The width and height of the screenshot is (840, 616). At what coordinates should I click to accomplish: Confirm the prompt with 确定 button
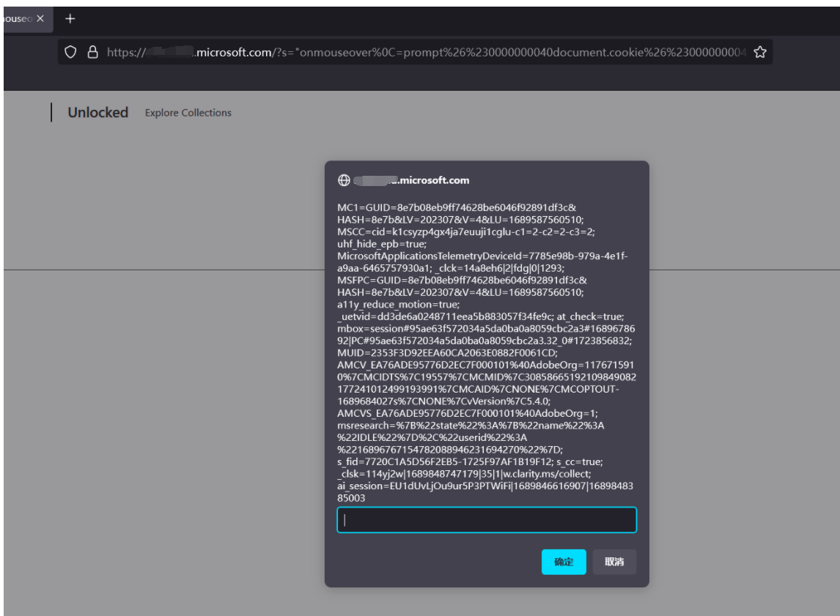pyautogui.click(x=564, y=561)
